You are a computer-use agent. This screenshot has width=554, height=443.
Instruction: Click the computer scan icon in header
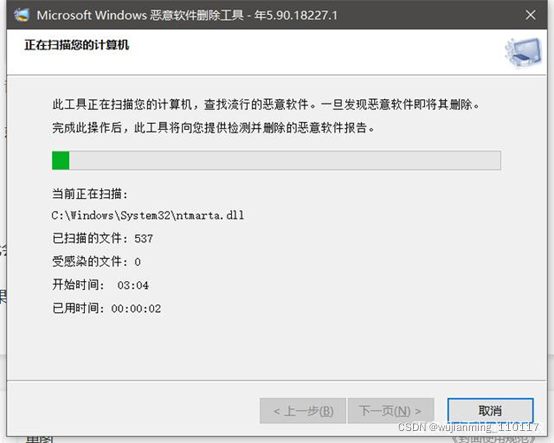[x=523, y=53]
